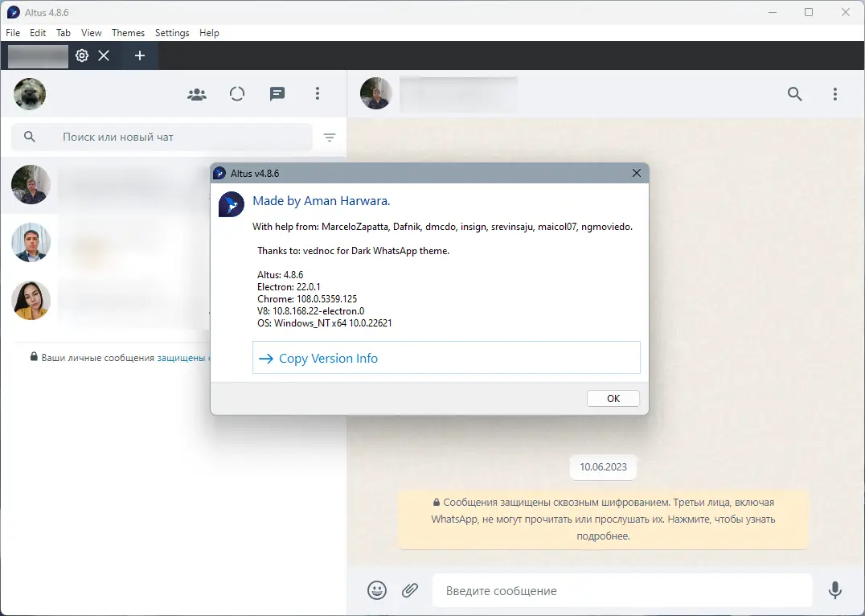This screenshot has height=616, width=865.
Task: Minimize the Altus window
Action: (x=773, y=12)
